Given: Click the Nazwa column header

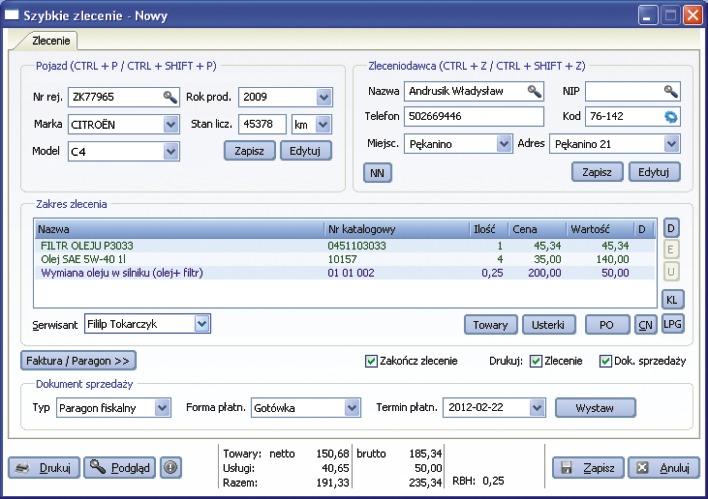Looking at the screenshot, I should 179,229.
